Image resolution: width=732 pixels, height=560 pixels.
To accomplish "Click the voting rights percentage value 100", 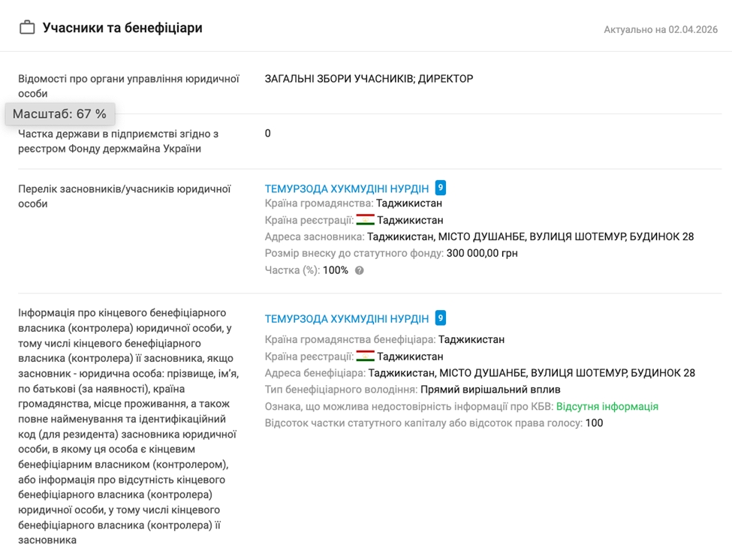I will (x=594, y=423).
